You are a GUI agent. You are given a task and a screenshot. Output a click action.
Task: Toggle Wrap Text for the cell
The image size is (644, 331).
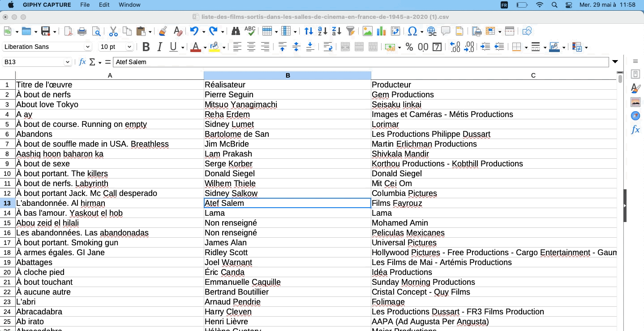[328, 47]
